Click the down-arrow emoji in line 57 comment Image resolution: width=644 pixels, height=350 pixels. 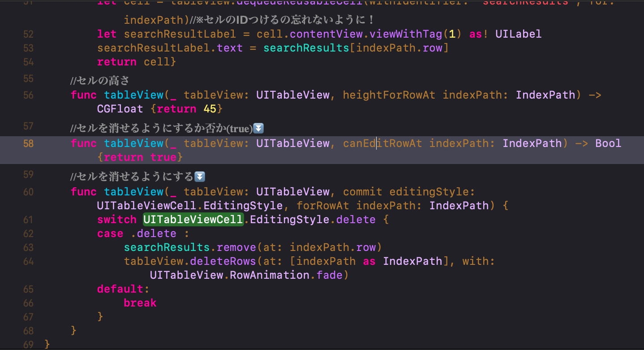click(x=258, y=129)
